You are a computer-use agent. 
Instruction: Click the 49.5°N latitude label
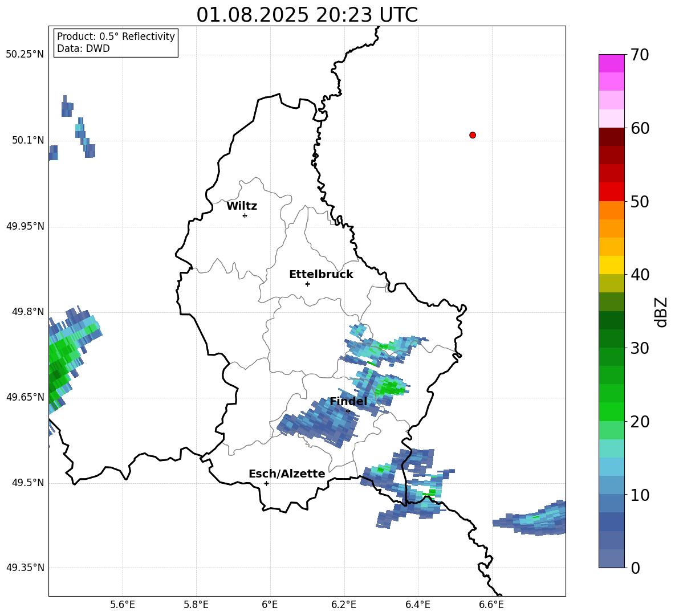click(27, 483)
